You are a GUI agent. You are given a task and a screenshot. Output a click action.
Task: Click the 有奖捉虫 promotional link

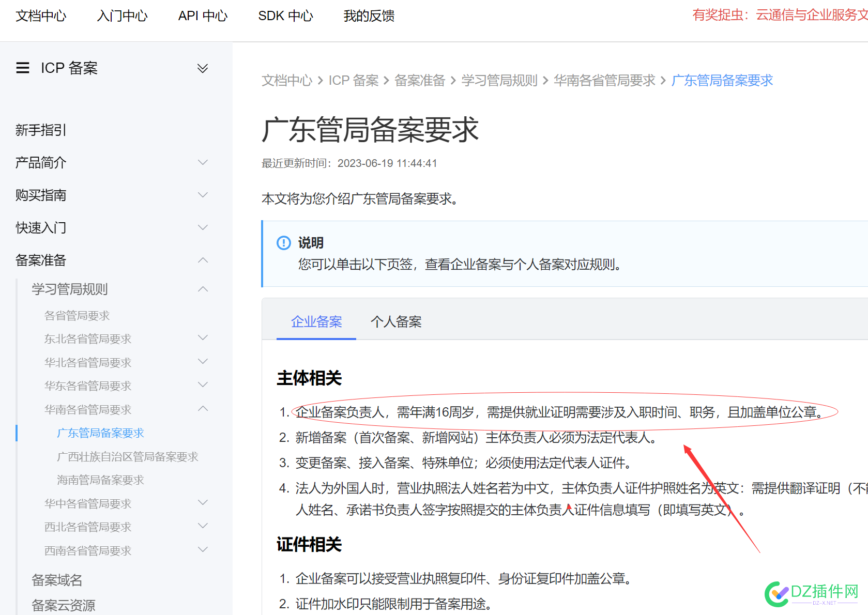780,15
